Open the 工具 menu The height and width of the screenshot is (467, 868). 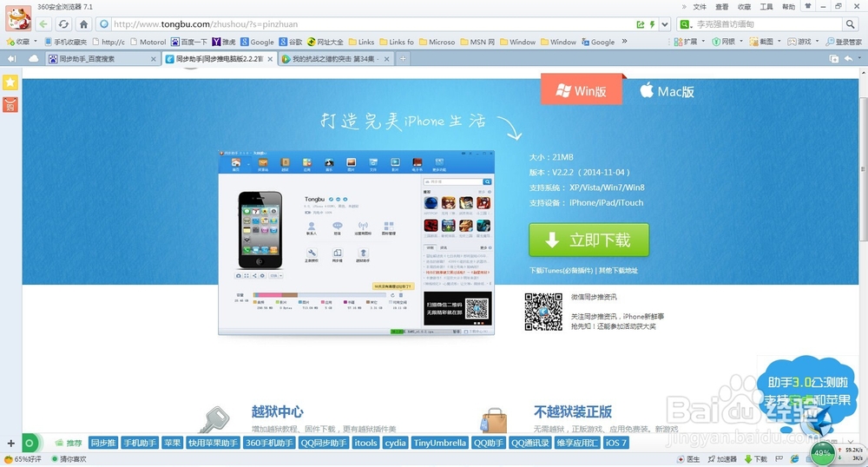(766, 7)
